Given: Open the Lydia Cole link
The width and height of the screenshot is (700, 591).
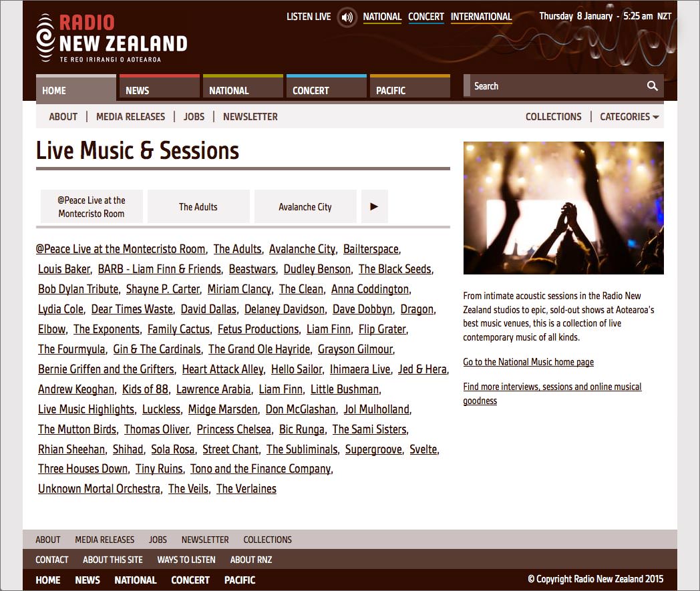Looking at the screenshot, I should [x=61, y=309].
